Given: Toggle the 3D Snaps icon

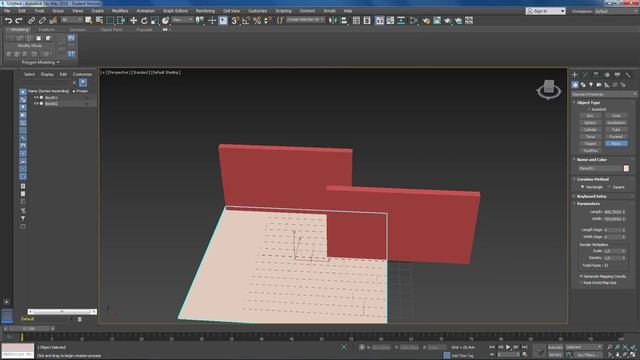Looking at the screenshot, I should (235, 20).
